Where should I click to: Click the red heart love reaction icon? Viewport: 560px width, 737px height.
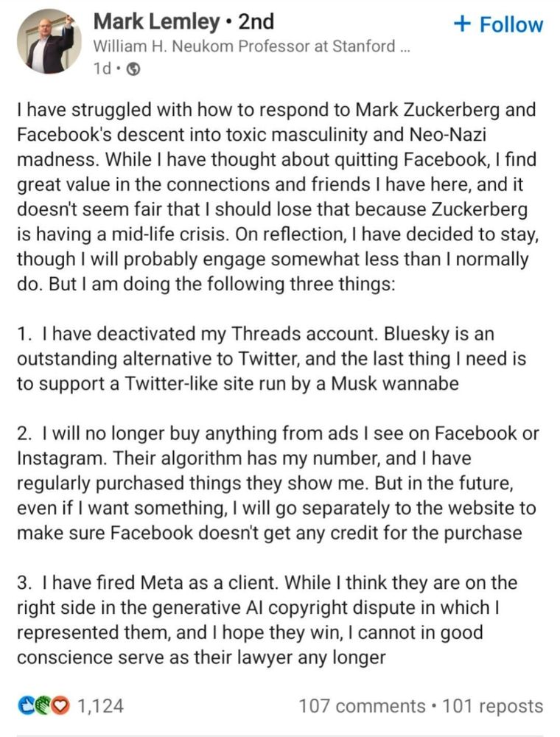[x=60, y=705]
